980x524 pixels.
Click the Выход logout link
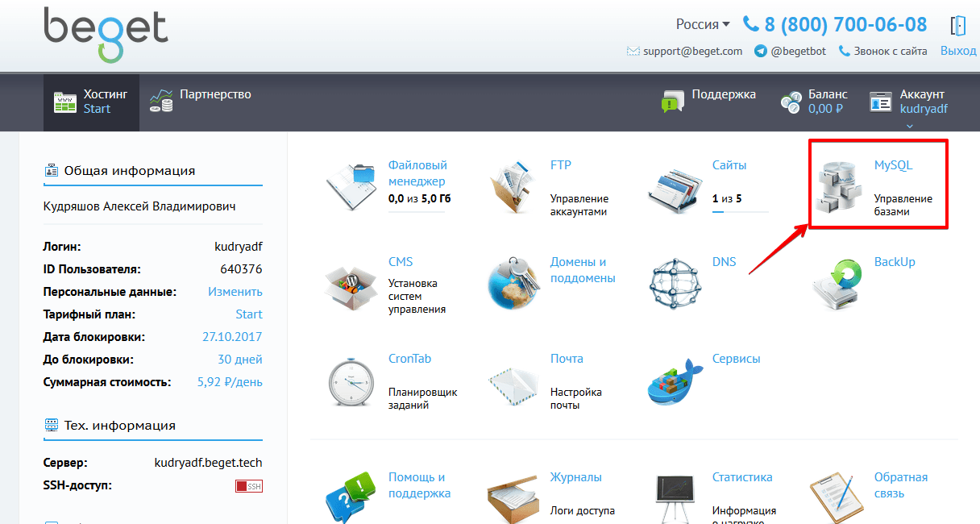(958, 50)
